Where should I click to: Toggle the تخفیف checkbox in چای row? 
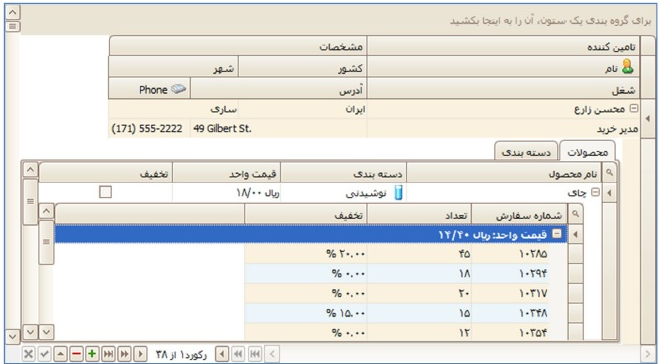click(x=105, y=192)
